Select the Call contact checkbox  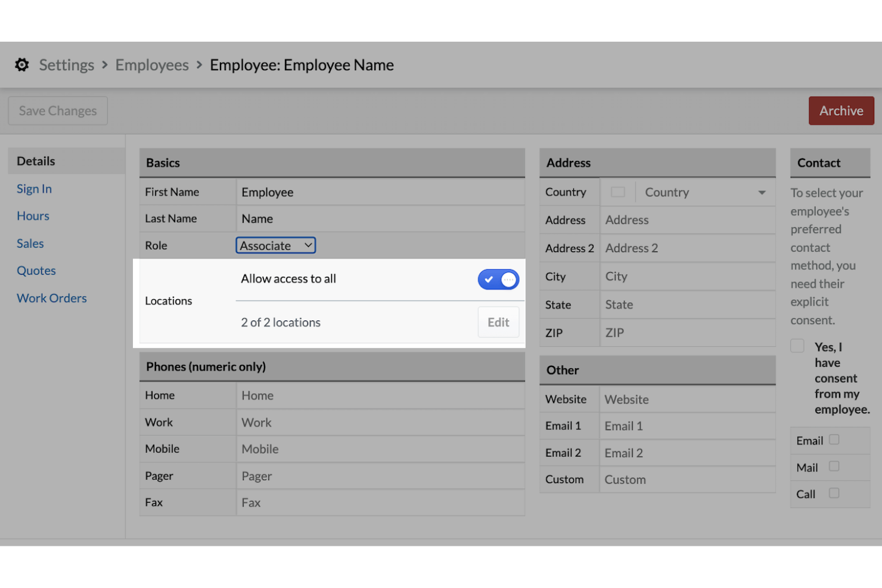pos(834,493)
